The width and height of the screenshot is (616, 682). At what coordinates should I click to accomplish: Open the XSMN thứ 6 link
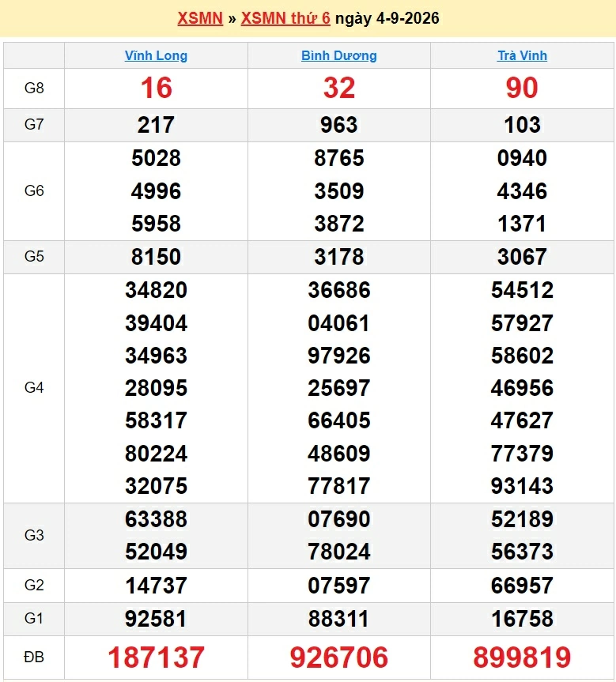(285, 18)
